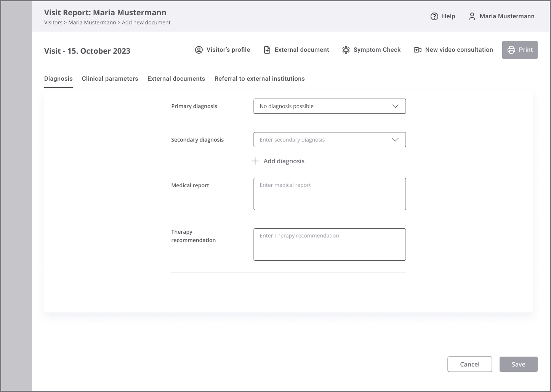Click the Secondary diagnosis field label

tap(197, 140)
